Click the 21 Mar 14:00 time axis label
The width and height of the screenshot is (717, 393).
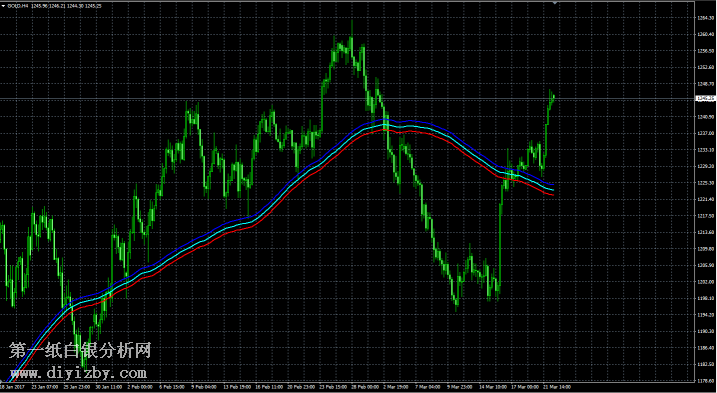coord(557,387)
